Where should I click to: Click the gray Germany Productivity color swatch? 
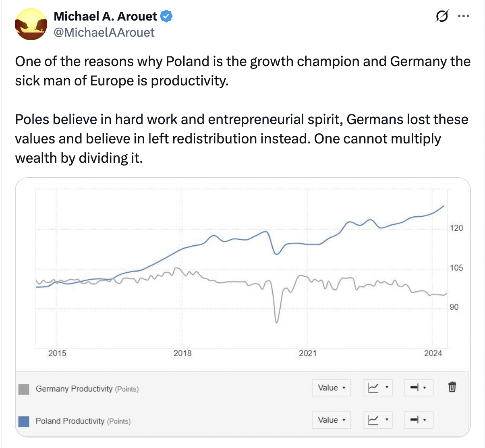pyautogui.click(x=24, y=389)
